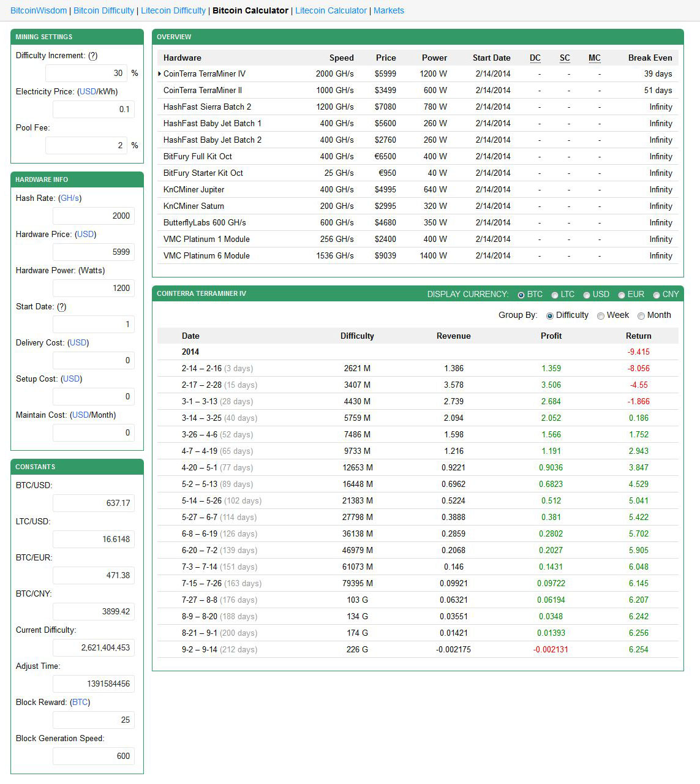Image resolution: width=700 pixels, height=784 pixels.
Task: Select the KnCMiner Jupiter hardware row
Action: (x=418, y=189)
